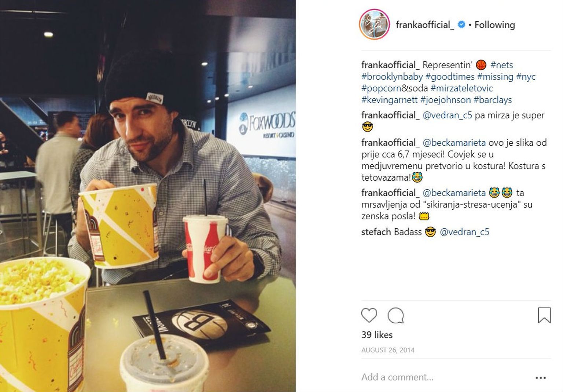Toggle the Following status button

(x=494, y=25)
